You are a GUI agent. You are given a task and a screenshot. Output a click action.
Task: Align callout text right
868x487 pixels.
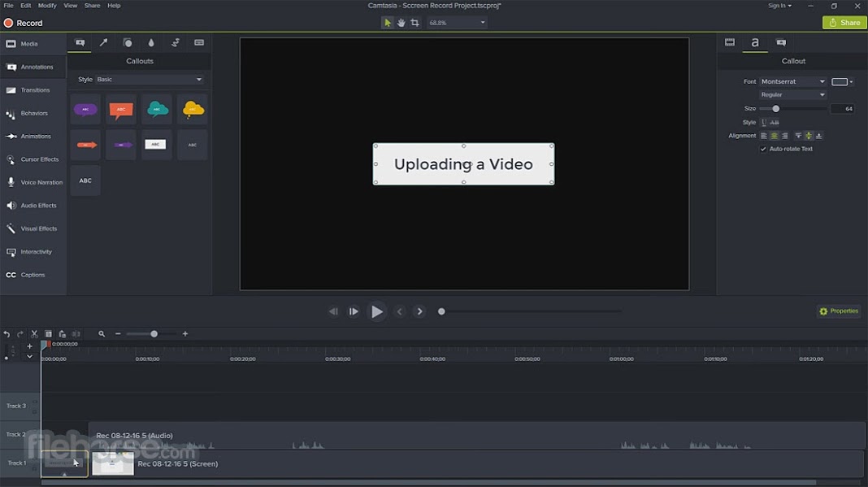784,136
